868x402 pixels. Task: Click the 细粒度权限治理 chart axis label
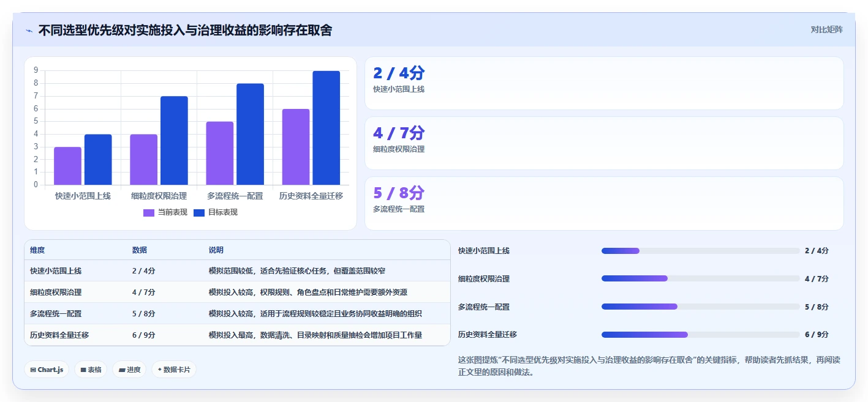[159, 196]
